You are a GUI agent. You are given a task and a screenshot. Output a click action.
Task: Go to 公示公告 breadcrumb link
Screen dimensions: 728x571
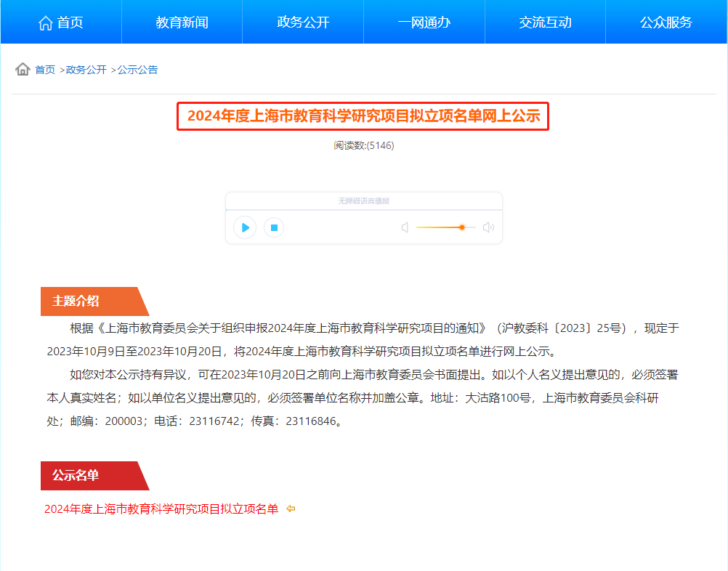pyautogui.click(x=137, y=70)
